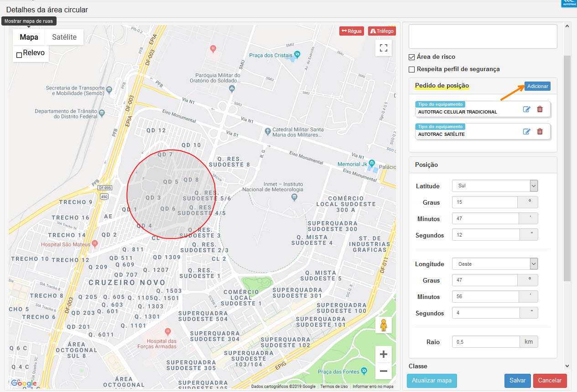Click the Longitude Graus field showing 47

point(485,280)
